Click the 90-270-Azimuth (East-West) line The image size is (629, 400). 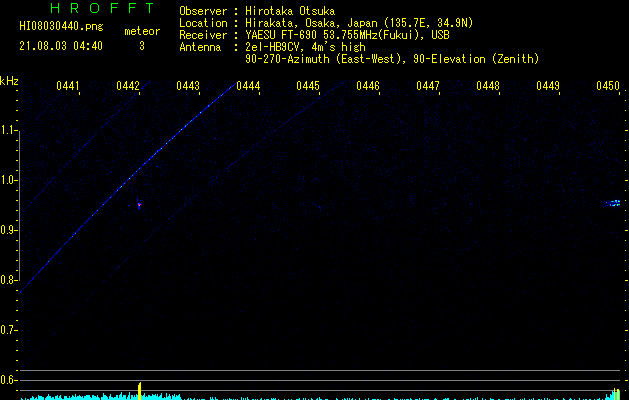[x=392, y=59]
